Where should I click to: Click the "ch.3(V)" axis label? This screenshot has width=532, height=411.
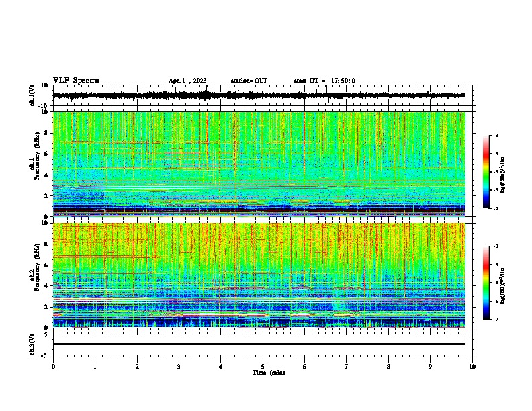[32, 345]
